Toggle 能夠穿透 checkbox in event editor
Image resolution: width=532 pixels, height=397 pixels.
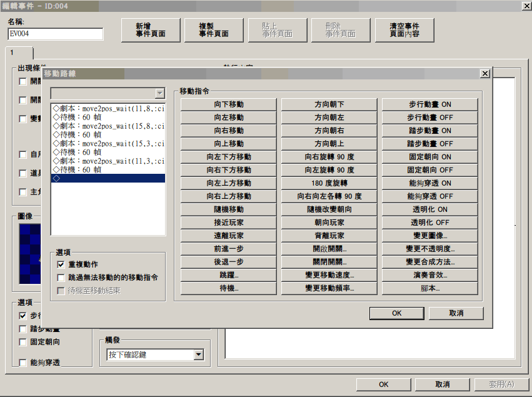[23, 363]
